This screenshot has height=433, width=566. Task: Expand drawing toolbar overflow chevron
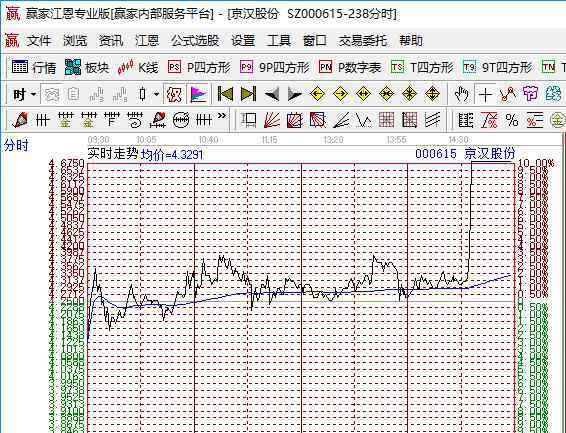[x=222, y=116]
